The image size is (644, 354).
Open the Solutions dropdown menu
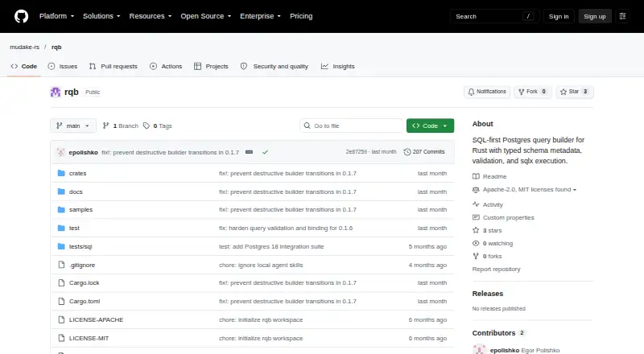[101, 16]
